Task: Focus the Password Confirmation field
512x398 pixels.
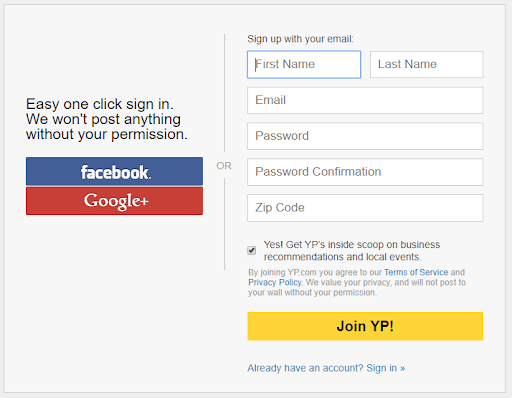Action: [365, 172]
